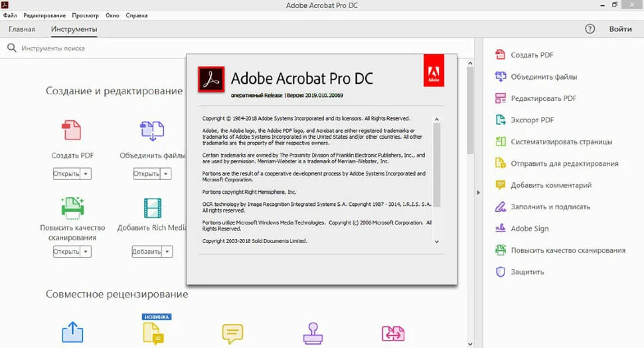Click the Войти sign-in button

pos(620,29)
